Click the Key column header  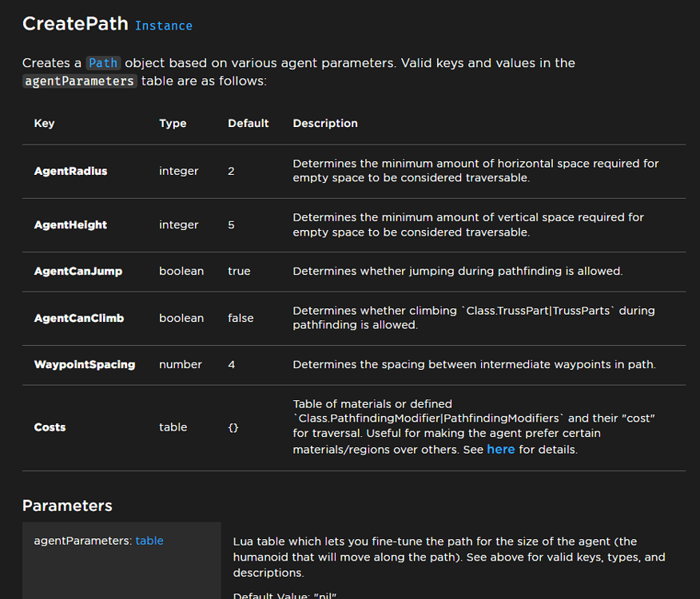pos(44,123)
